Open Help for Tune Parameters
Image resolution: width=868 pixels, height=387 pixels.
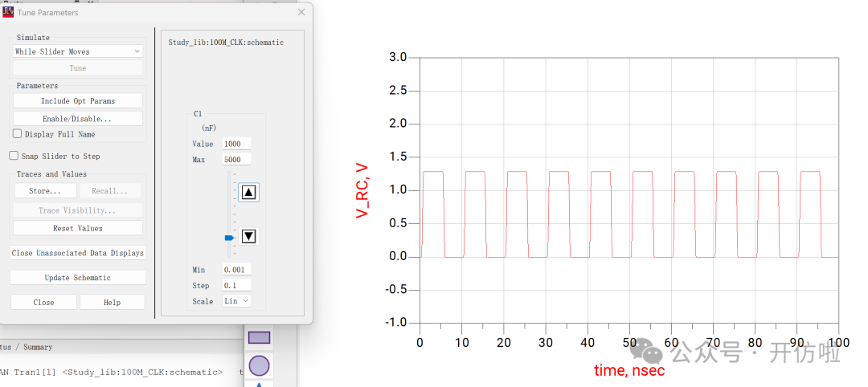(x=112, y=302)
